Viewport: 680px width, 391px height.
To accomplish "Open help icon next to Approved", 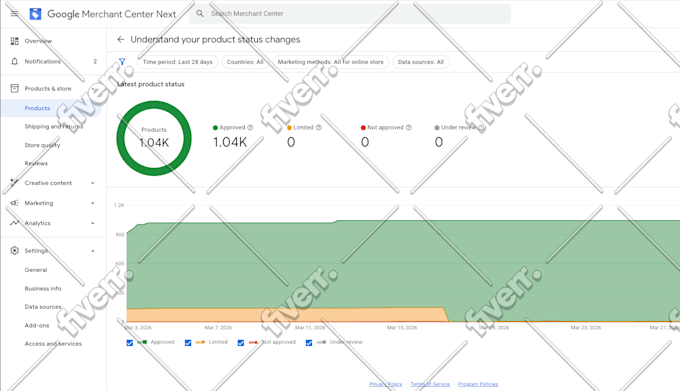I will pos(250,127).
